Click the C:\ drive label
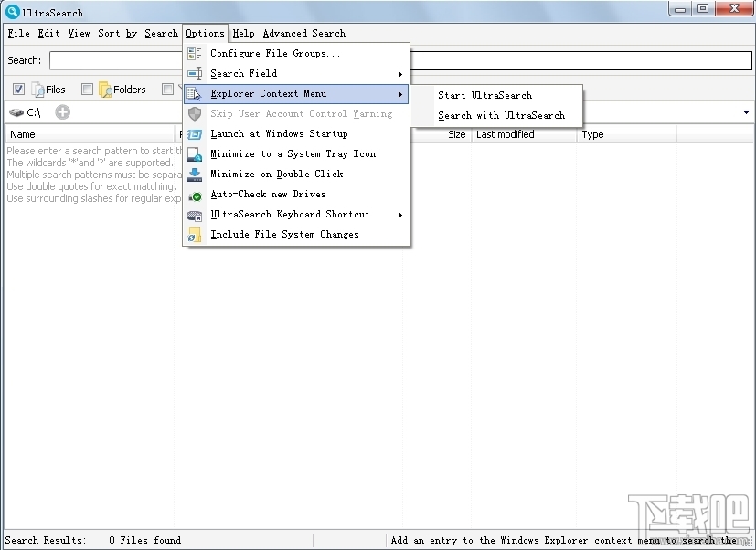Viewport: 756px width, 550px height. click(x=34, y=112)
